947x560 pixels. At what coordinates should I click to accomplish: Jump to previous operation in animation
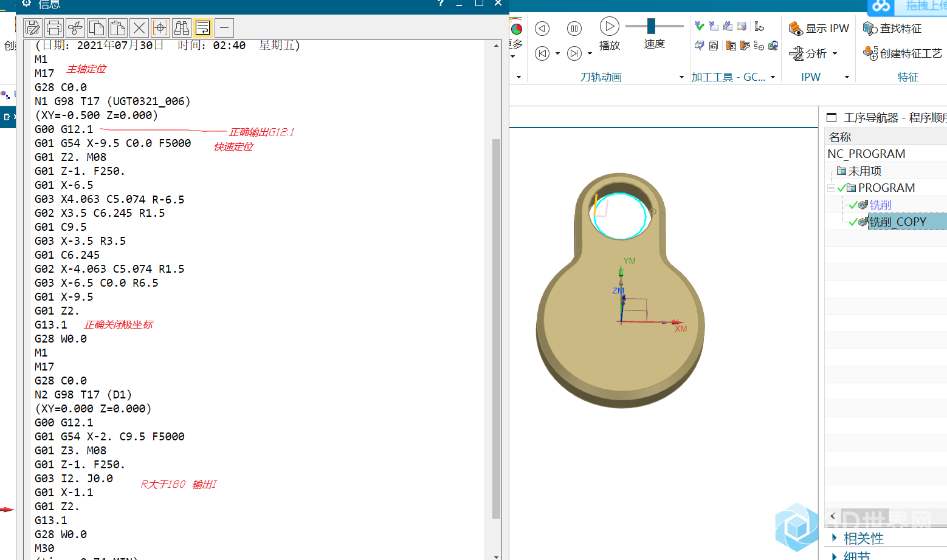coord(542,53)
